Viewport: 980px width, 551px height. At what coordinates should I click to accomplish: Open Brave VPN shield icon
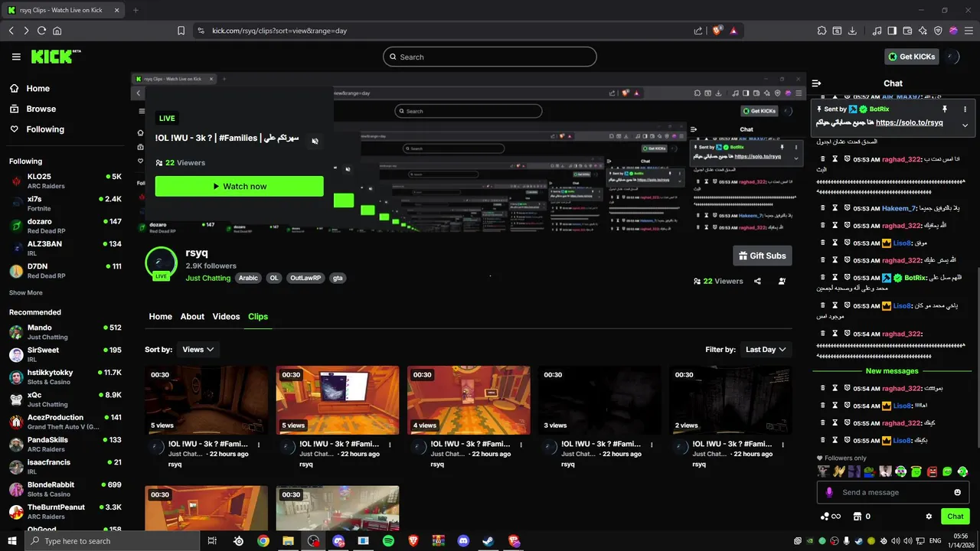click(939, 31)
